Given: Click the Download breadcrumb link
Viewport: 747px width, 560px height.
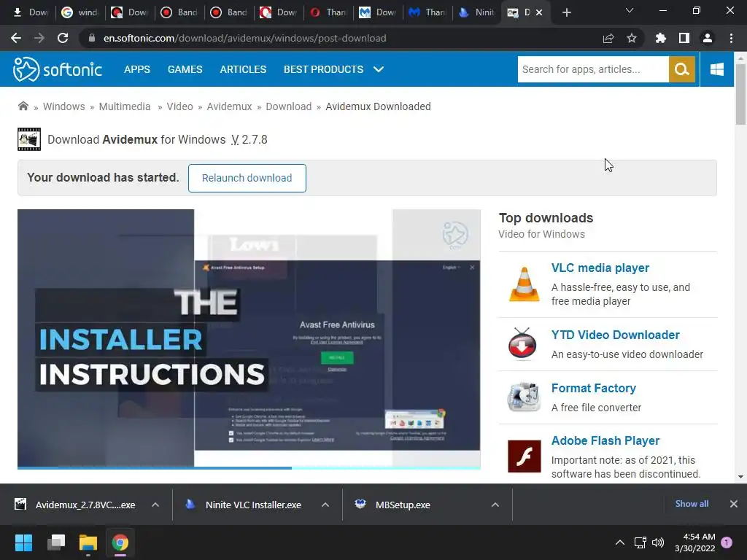Looking at the screenshot, I should point(289,106).
